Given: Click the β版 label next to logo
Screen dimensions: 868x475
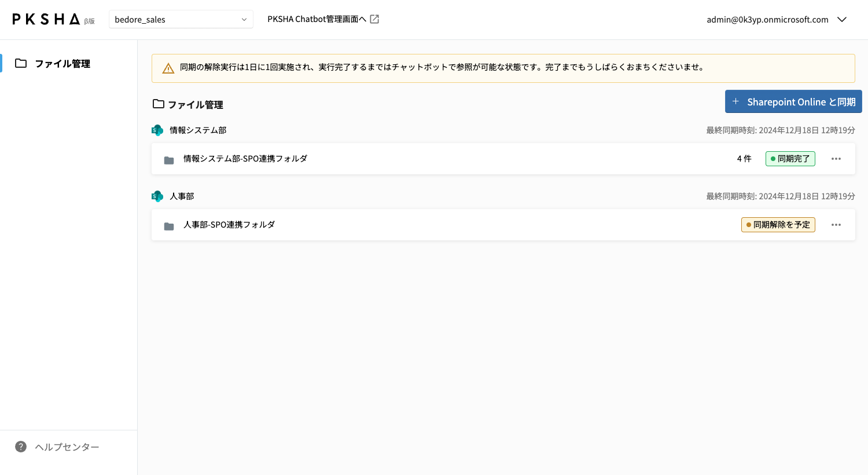Looking at the screenshot, I should [89, 21].
